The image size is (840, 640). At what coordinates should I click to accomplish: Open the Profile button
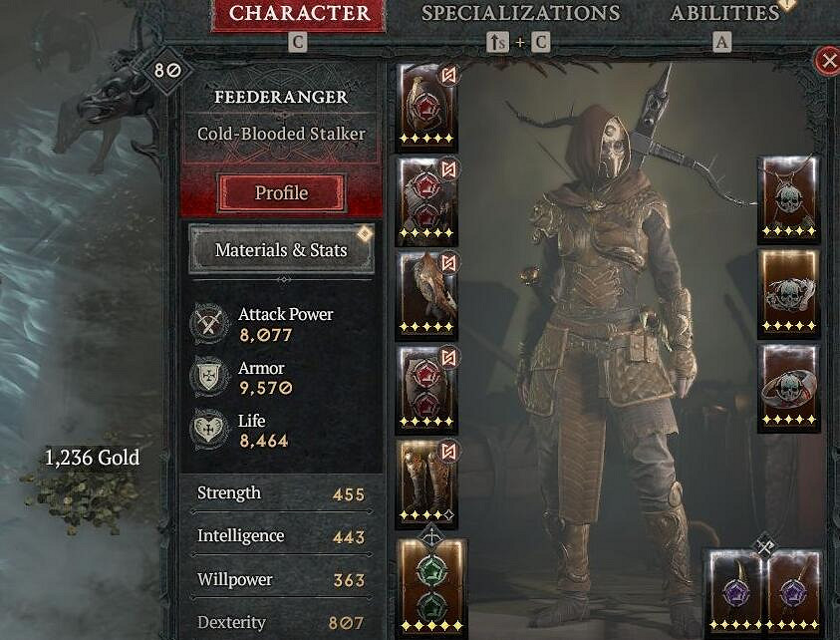(281, 192)
